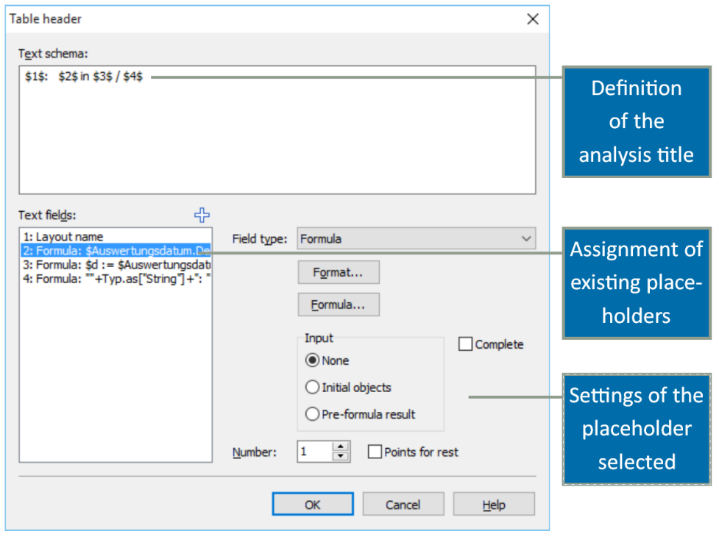Open the Formula... editor button

click(338, 304)
